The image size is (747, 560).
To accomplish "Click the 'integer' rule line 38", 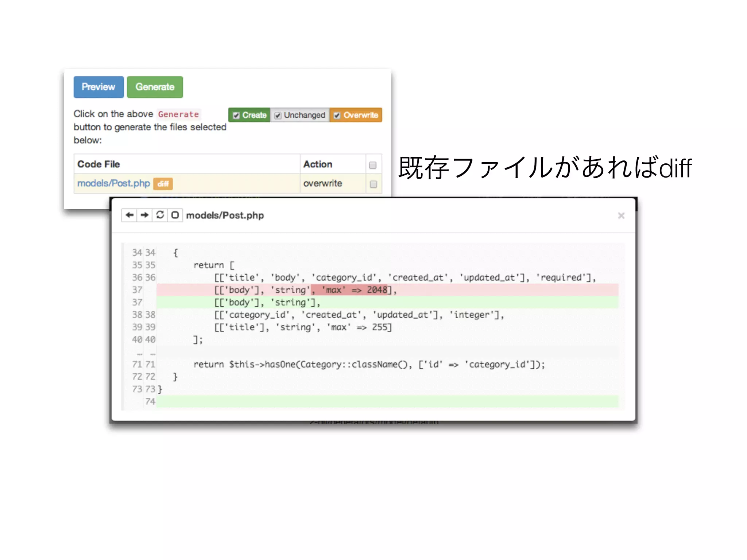I will click(359, 315).
